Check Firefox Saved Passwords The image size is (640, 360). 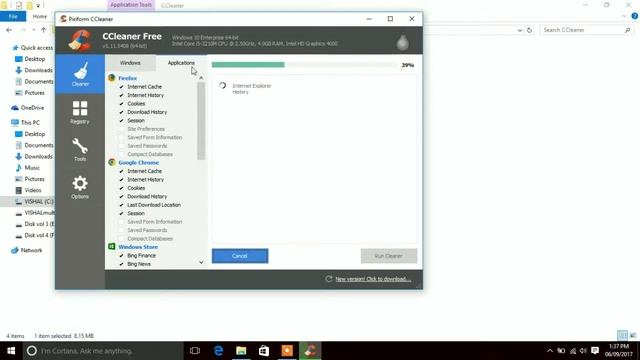pyautogui.click(x=121, y=146)
